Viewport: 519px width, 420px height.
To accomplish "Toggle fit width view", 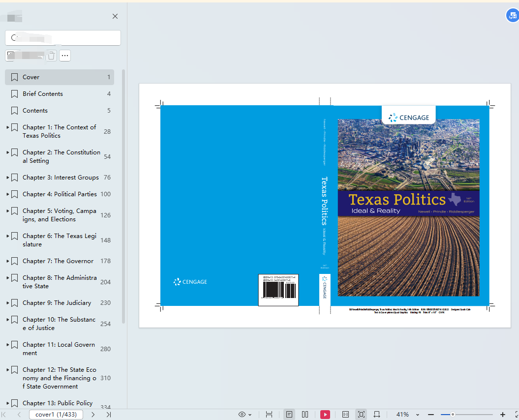I will [377, 415].
